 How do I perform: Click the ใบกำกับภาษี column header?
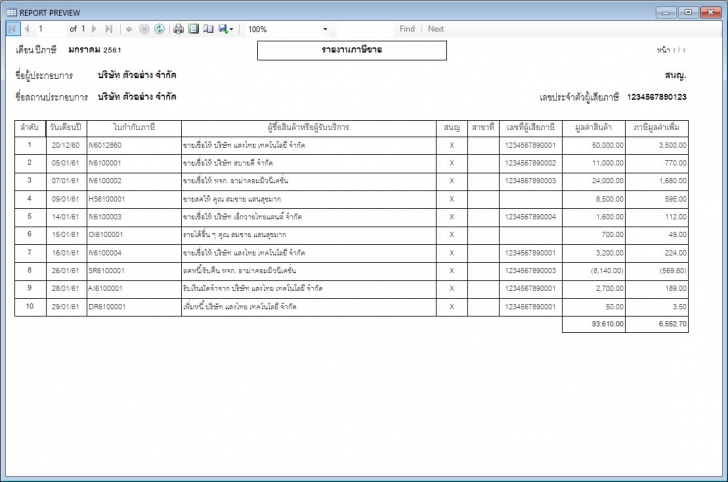[134, 127]
